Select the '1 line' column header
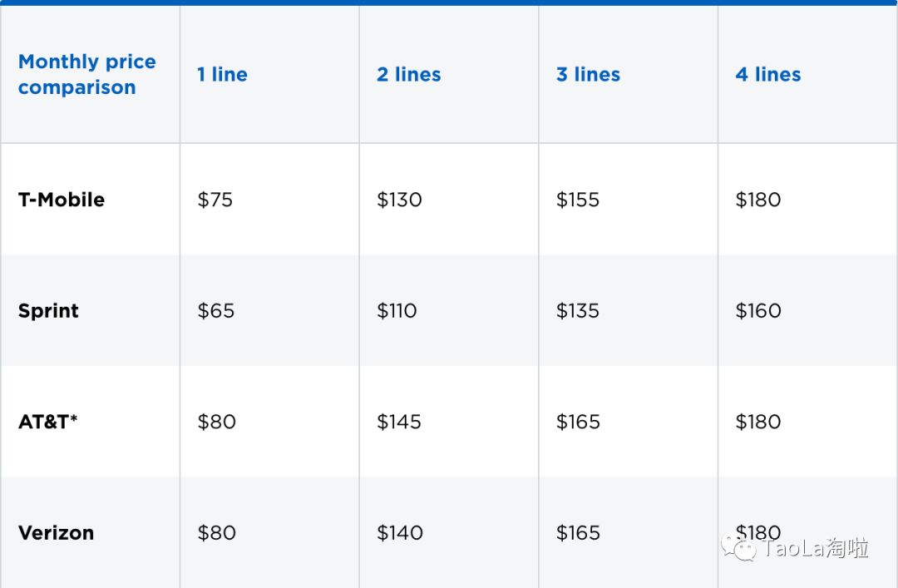 click(222, 75)
